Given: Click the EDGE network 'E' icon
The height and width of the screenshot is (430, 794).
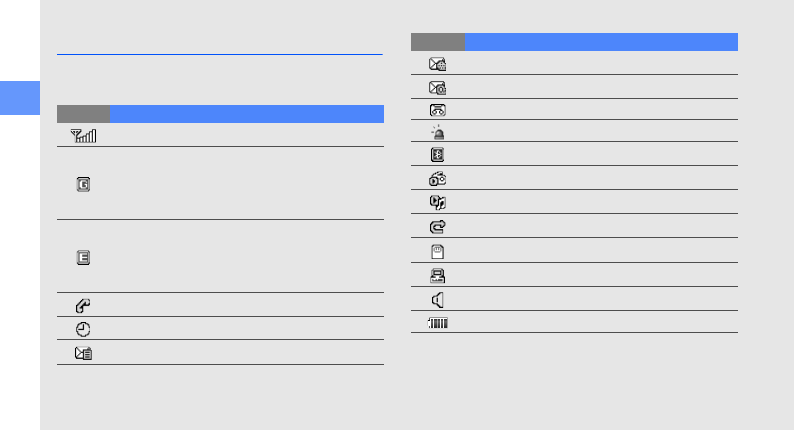Looking at the screenshot, I should [x=83, y=257].
